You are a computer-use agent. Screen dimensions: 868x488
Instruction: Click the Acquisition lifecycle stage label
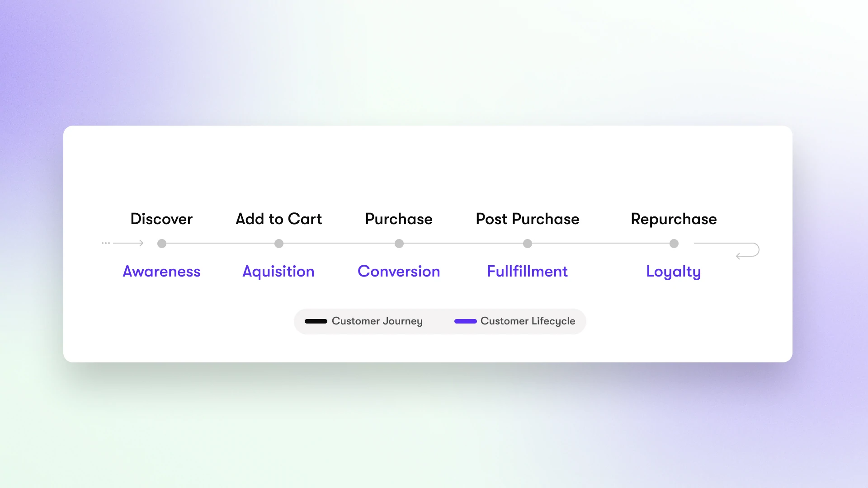278,271
